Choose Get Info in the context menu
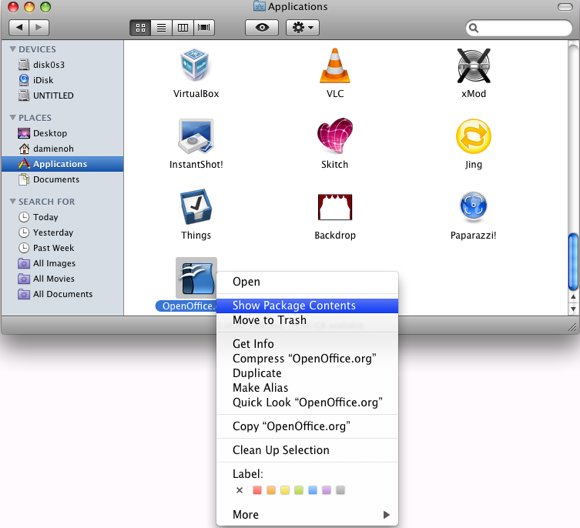580x528 pixels. (x=307, y=344)
